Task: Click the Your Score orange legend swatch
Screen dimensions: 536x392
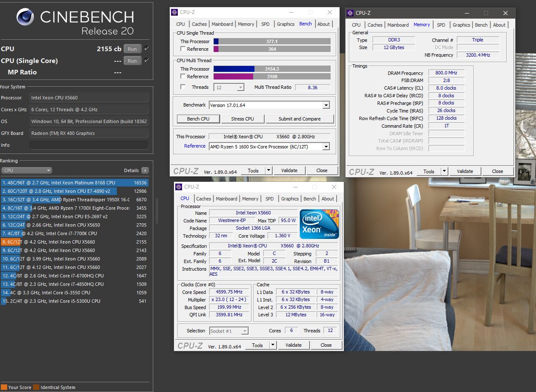Action: 4,387
